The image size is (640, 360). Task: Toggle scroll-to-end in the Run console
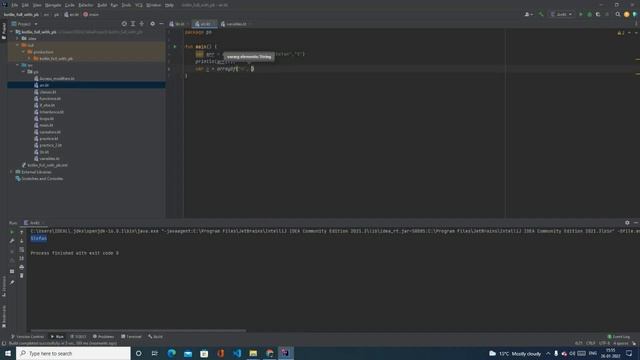[22, 258]
